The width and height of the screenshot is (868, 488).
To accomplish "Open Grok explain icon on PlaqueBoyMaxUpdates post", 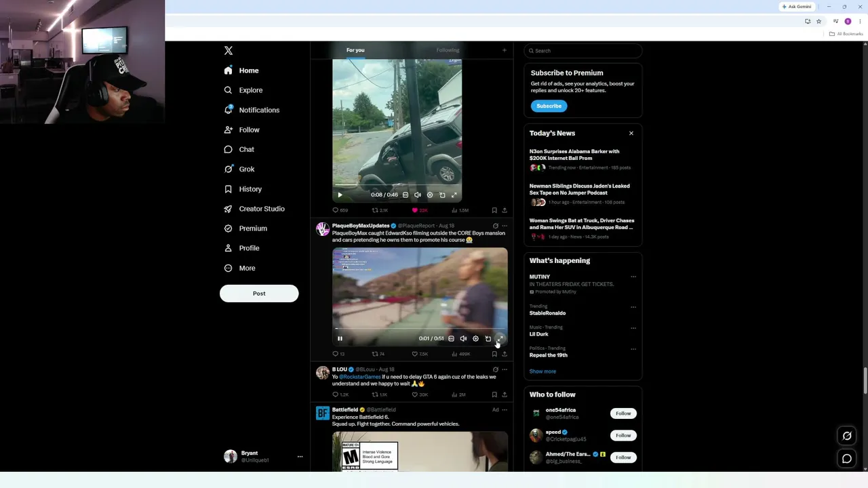I will [495, 226].
